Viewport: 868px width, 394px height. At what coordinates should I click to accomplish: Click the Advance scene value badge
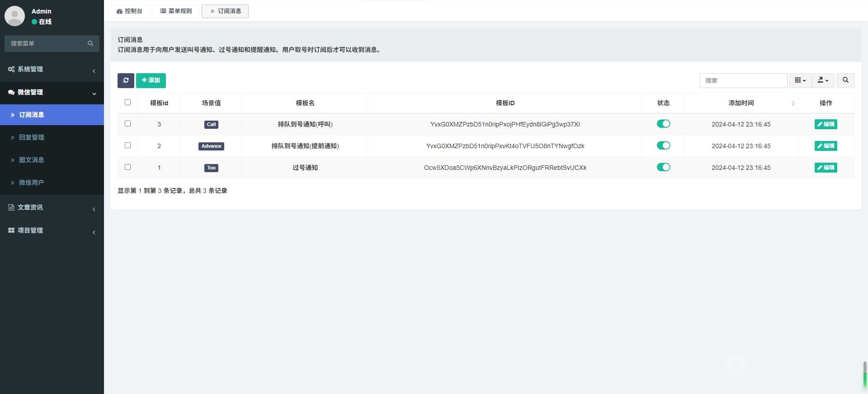[x=211, y=146]
